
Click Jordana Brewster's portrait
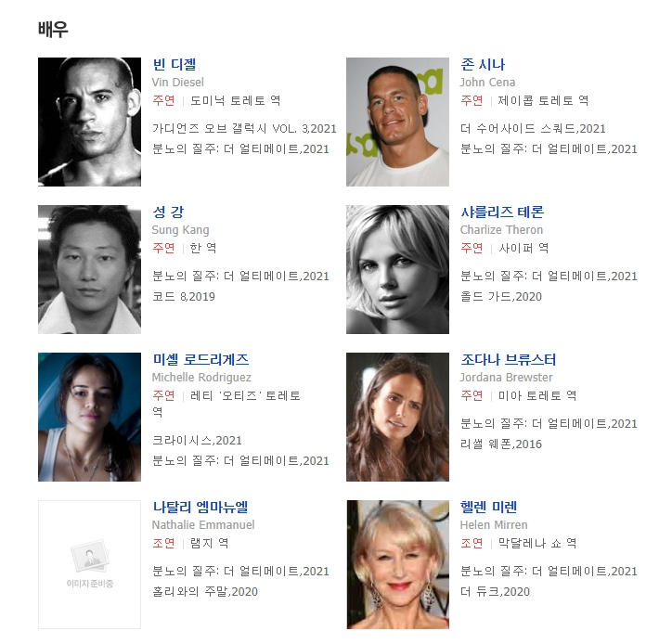[x=397, y=417]
